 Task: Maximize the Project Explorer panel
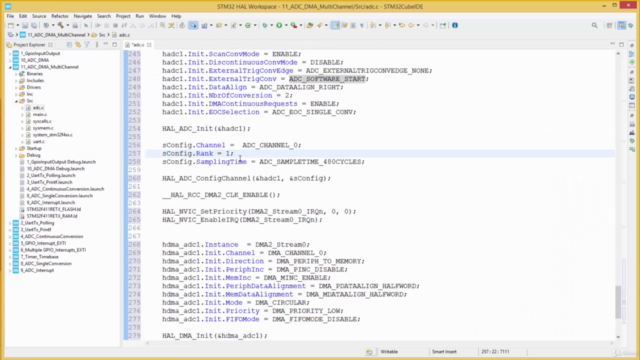115,44
